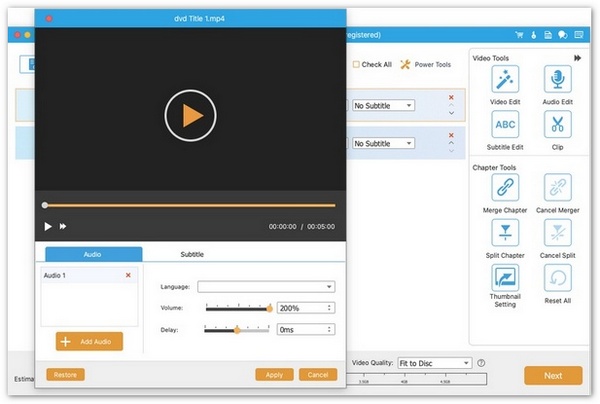
Task: Click the Merge Chapter link icon
Action: [505, 187]
